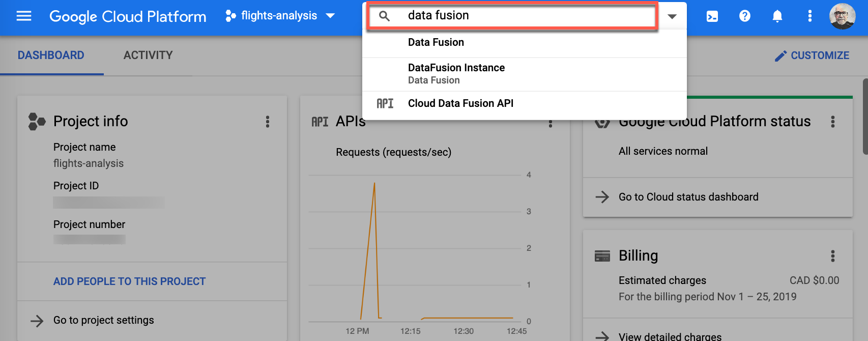This screenshot has height=341, width=868.
Task: Click into the data fusion search field
Action: click(524, 16)
